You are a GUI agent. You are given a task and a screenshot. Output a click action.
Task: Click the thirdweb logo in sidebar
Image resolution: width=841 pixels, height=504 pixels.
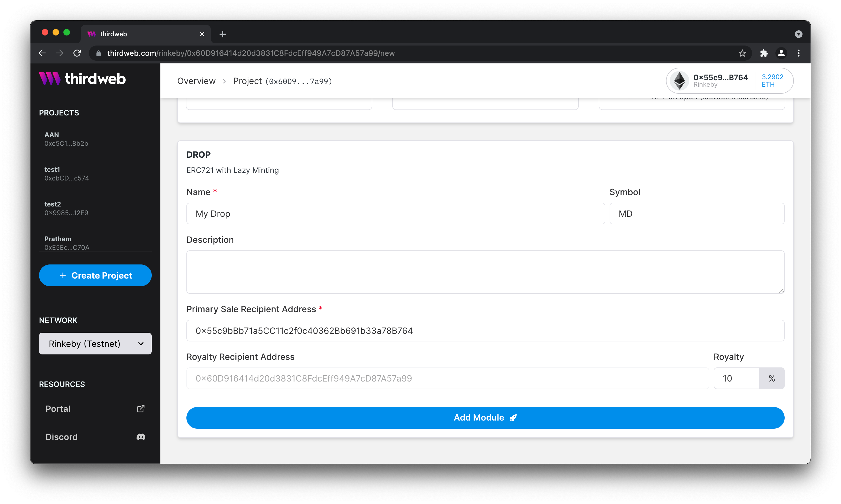pyautogui.click(x=82, y=79)
